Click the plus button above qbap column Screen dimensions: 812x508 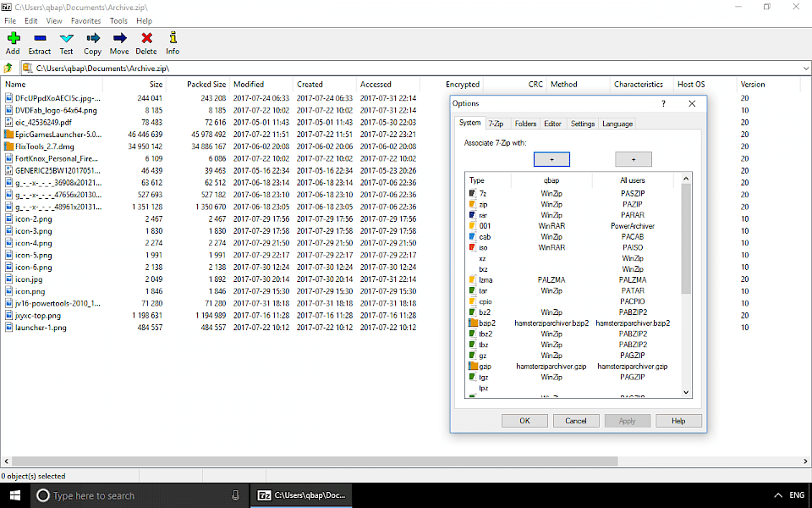click(x=551, y=159)
